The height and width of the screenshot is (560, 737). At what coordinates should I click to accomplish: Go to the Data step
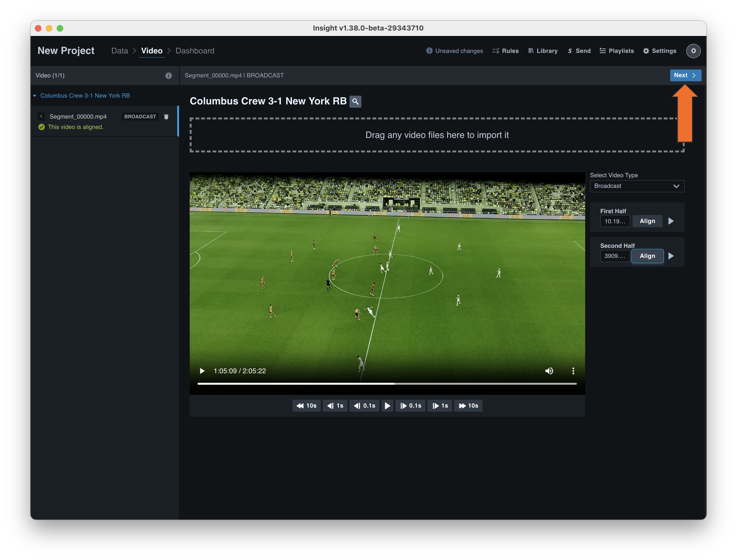tap(120, 51)
